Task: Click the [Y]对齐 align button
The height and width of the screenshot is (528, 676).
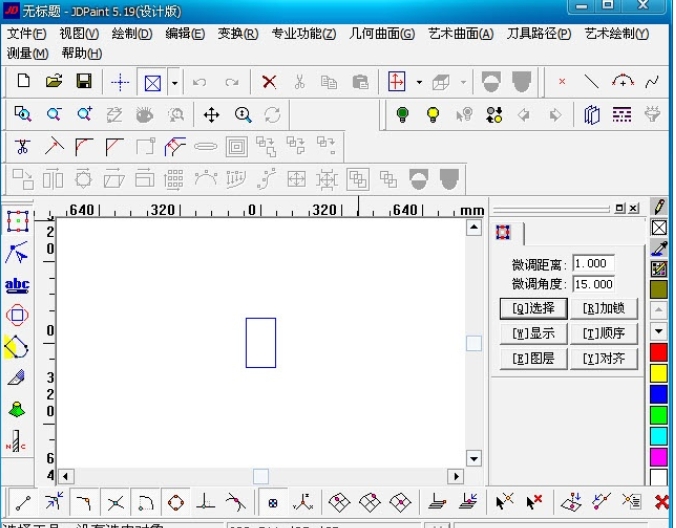Action: tap(603, 358)
